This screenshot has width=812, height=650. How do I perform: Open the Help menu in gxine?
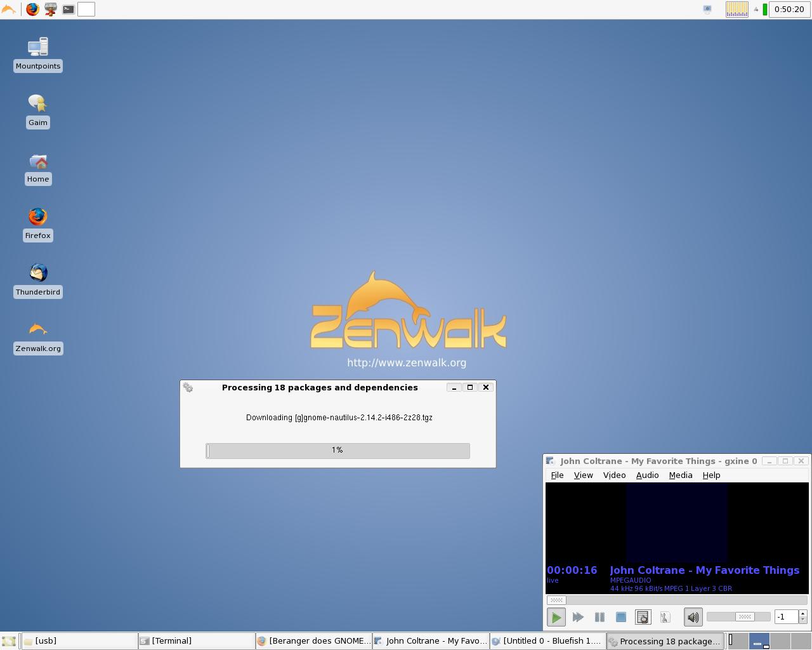[x=711, y=475]
